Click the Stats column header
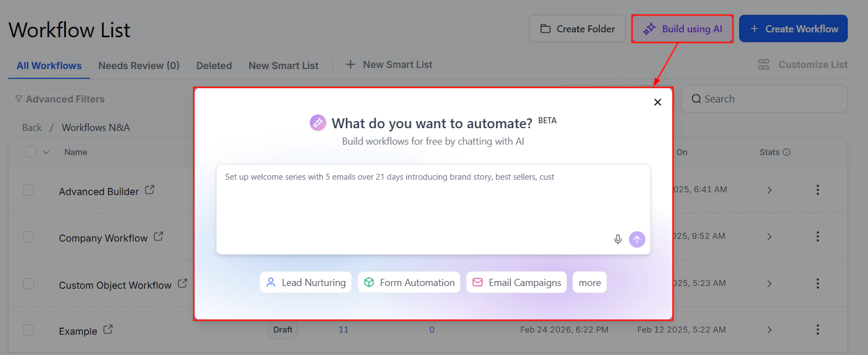868x355 pixels. point(769,152)
